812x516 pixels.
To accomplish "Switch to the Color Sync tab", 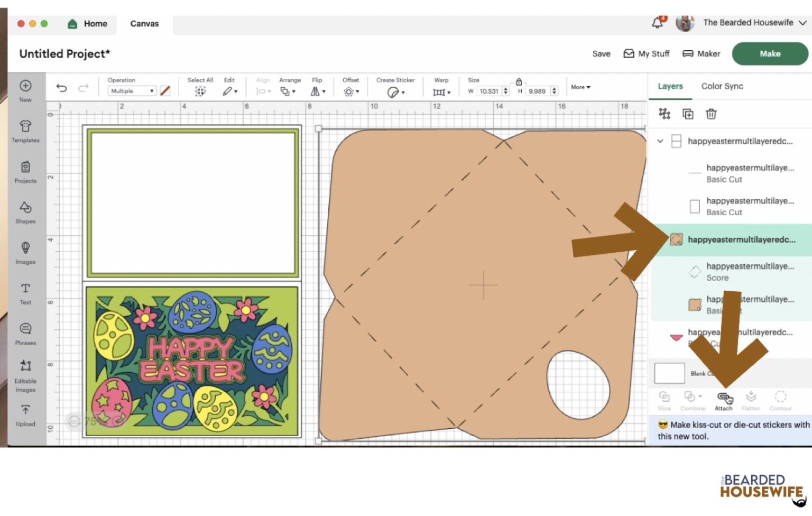I will click(722, 86).
